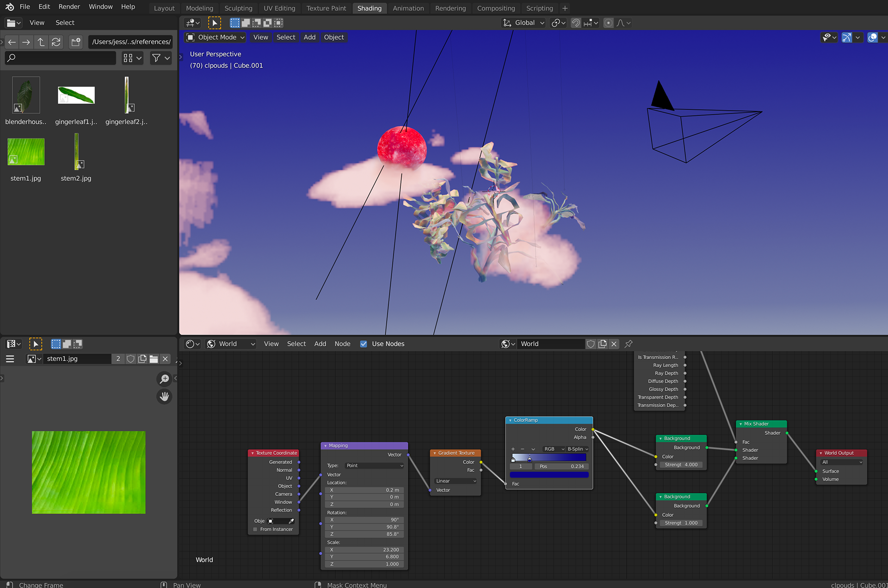Open the Render menu
The height and width of the screenshot is (588, 888).
(x=69, y=6)
